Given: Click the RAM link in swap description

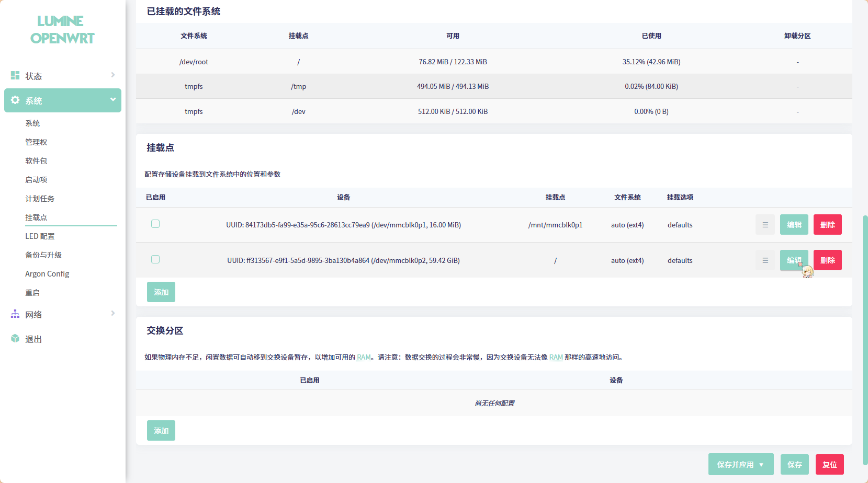Looking at the screenshot, I should tap(364, 358).
